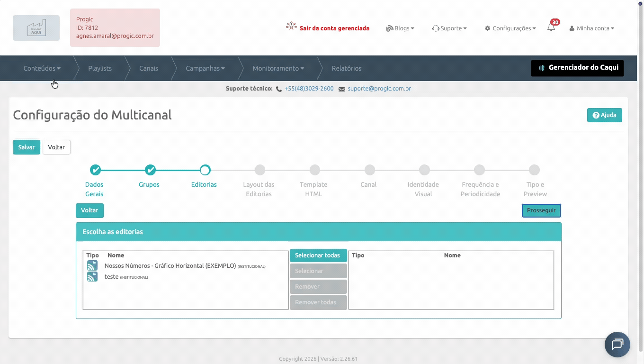The height and width of the screenshot is (364, 644).
Task: Call support number +55(48)3029-2600
Action: (x=309, y=89)
